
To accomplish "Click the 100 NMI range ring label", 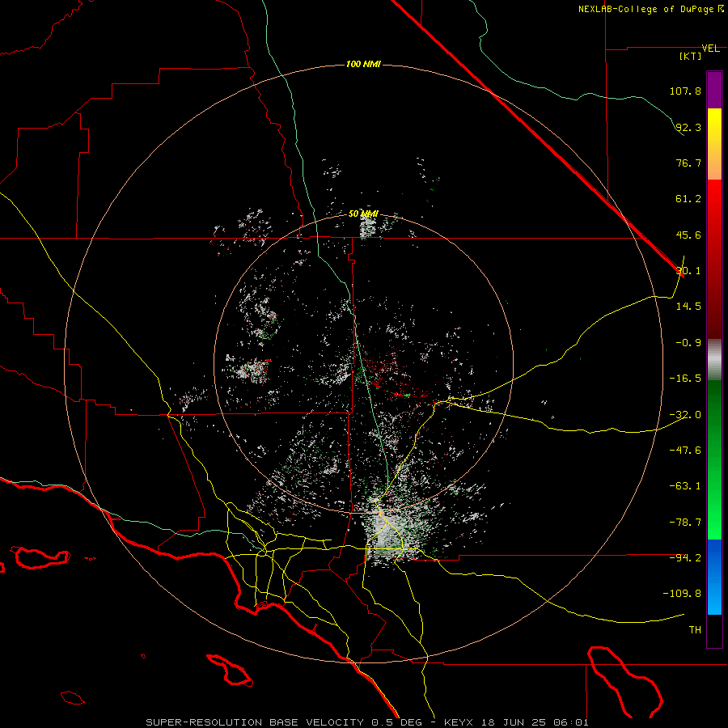I will point(363,64).
